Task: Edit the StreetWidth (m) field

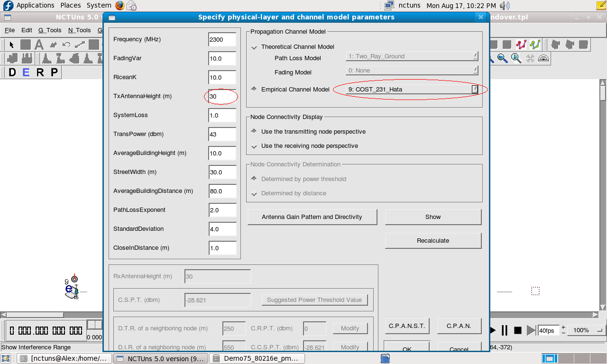Action: pyautogui.click(x=222, y=172)
